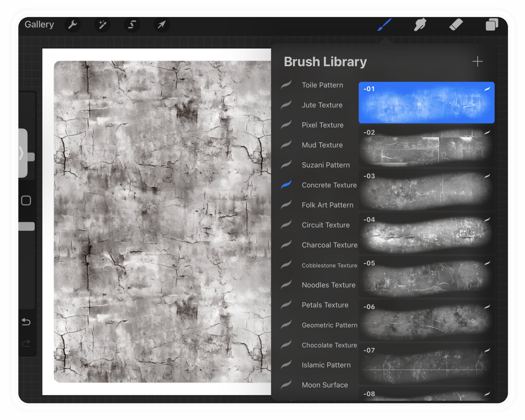Select the Smudge tool
The image size is (525, 420).
click(419, 24)
